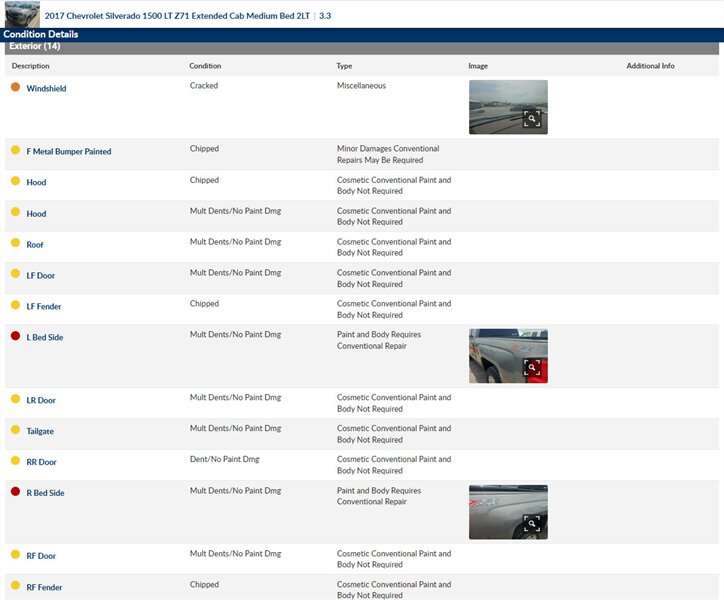Click the yellow severity dot beside F Metal Bumper Painted
Image resolution: width=724 pixels, height=600 pixels.
(15, 150)
